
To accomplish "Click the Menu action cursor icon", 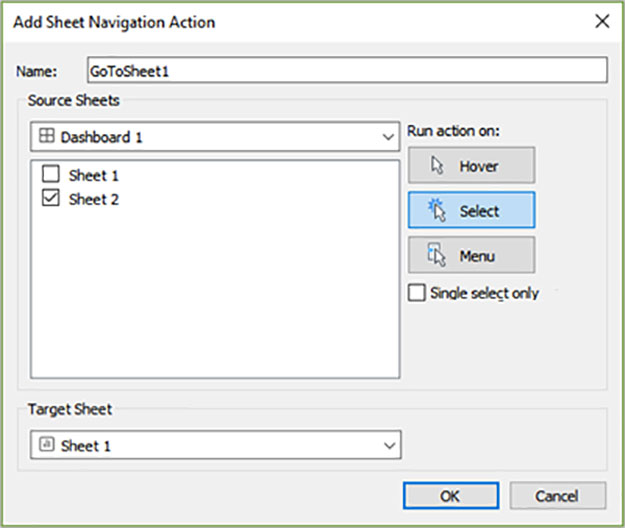I will [x=436, y=255].
